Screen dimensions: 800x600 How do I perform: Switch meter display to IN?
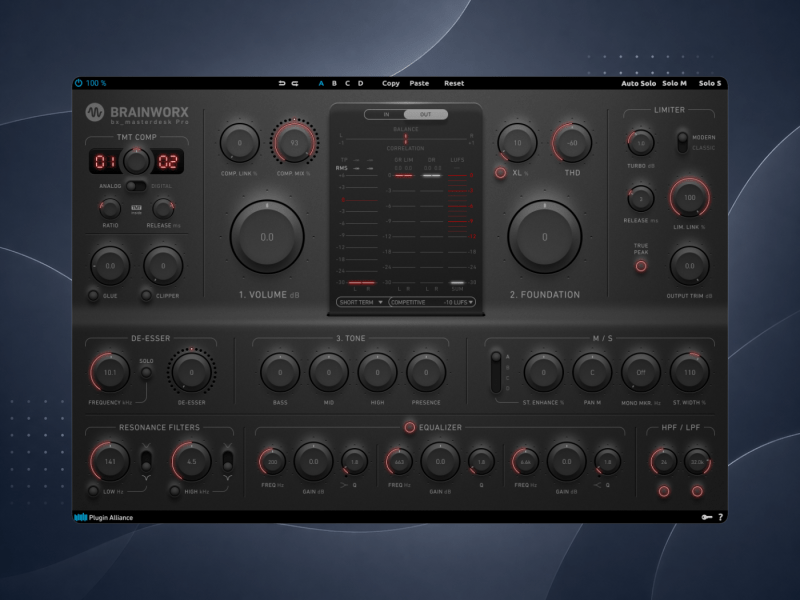click(386, 114)
